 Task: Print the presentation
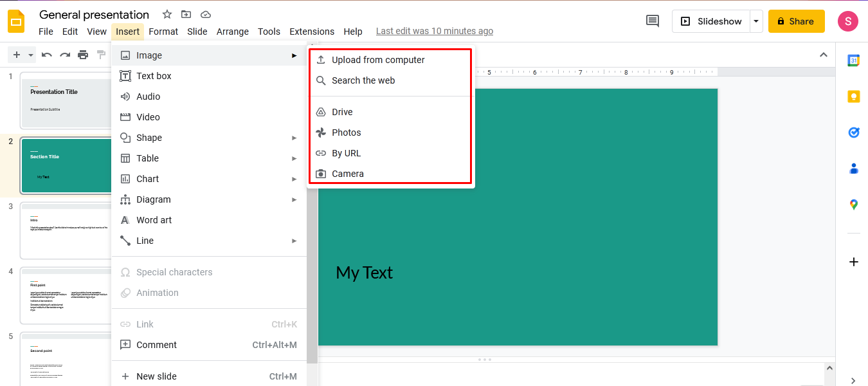pos(83,55)
